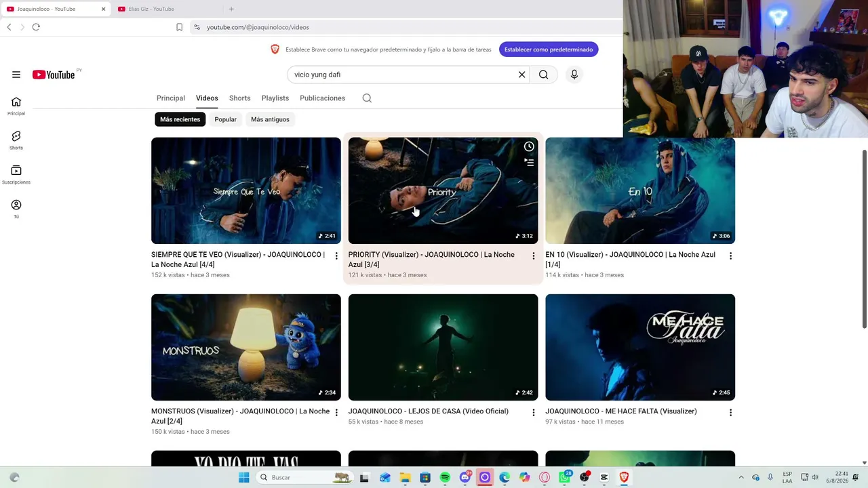Open the channel's Publicaciones tab
This screenshot has height=488, width=868.
322,98
